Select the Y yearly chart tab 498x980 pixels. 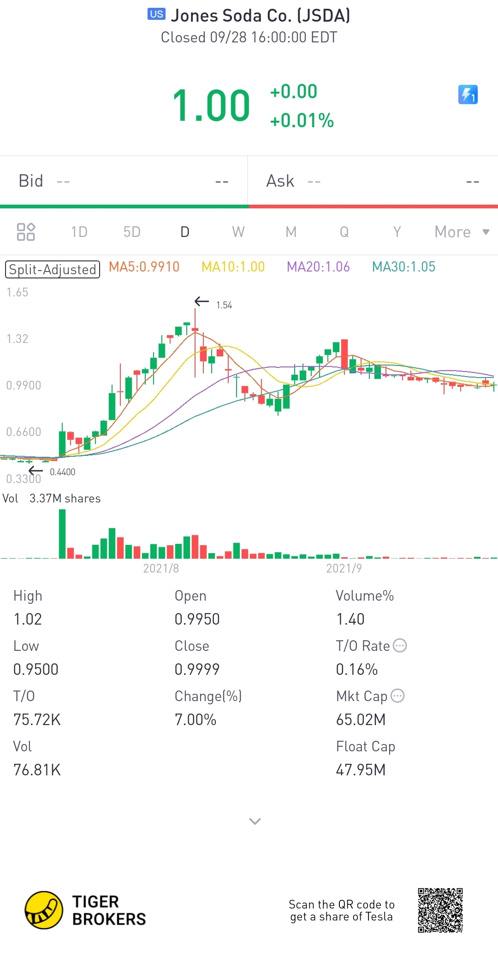pyautogui.click(x=397, y=232)
